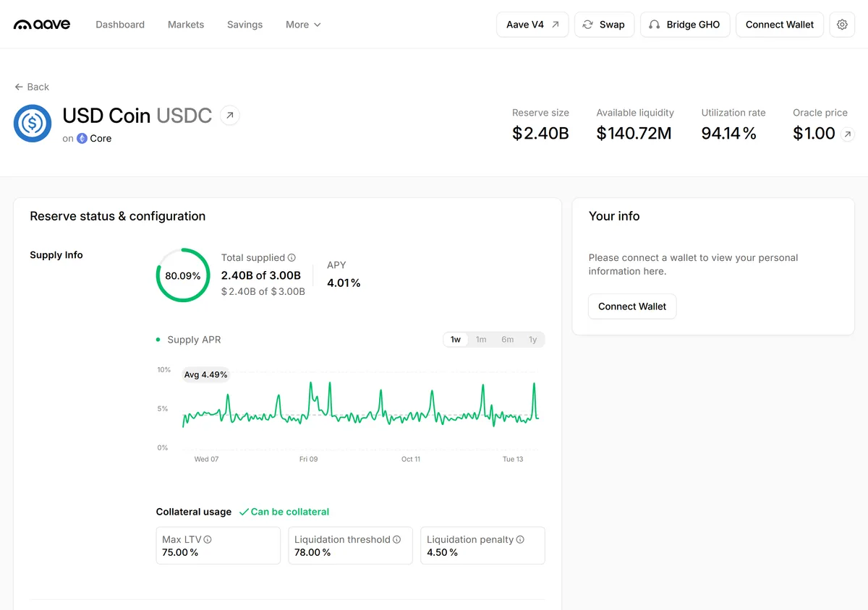
Task: Click the Wed 07 axis label
Action: coord(206,459)
